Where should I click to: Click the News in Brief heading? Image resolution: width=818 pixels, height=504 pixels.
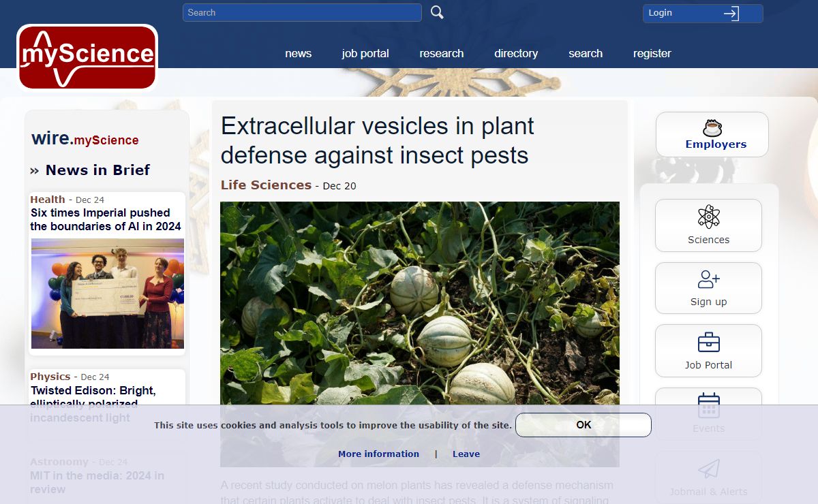[x=97, y=170]
